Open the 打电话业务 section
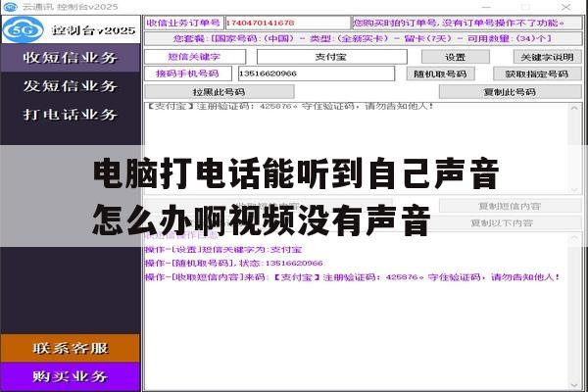The image size is (588, 392). (71, 115)
